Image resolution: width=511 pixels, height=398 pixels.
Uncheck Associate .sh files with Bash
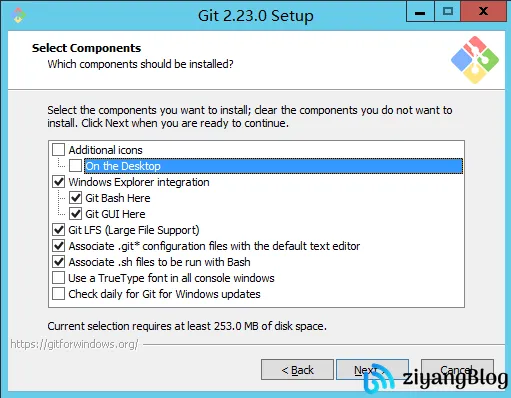(58, 262)
